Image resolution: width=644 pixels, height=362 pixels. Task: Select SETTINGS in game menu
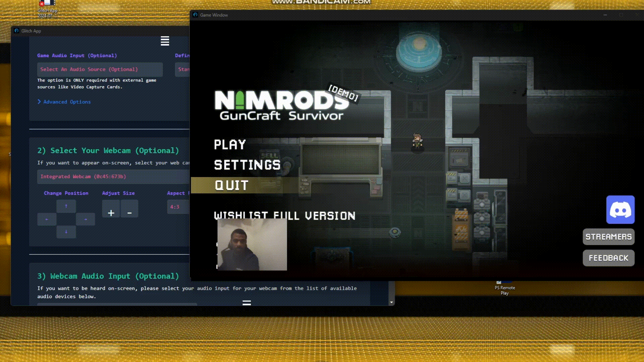(x=247, y=165)
